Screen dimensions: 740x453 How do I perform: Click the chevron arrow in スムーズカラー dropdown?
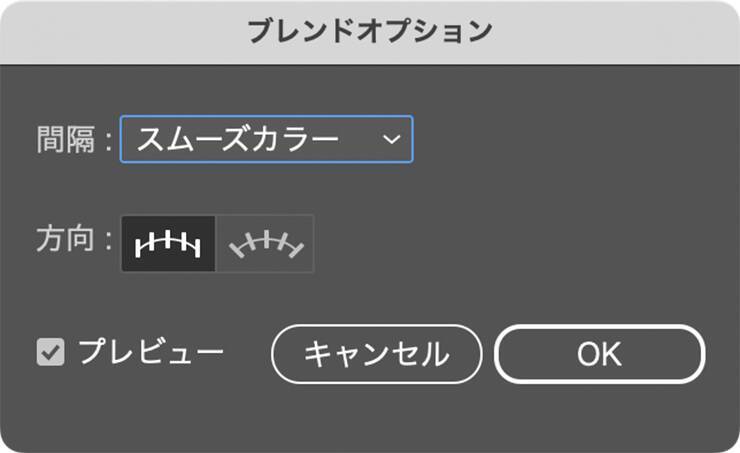click(x=391, y=139)
